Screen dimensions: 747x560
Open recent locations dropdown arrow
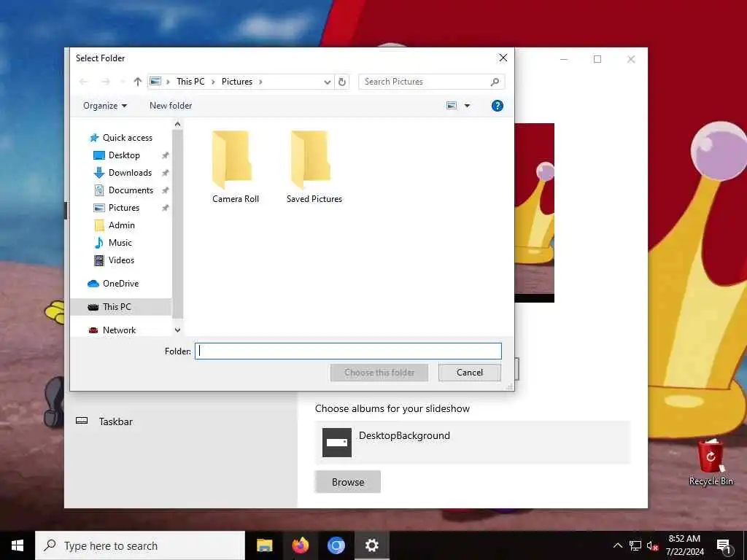pyautogui.click(x=123, y=82)
